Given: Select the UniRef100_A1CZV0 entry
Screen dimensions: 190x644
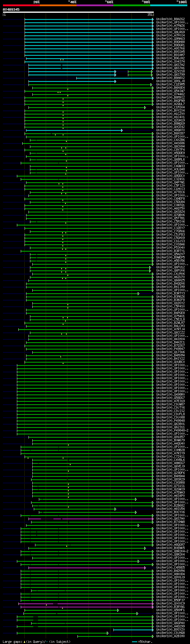Looking at the screenshot, I should tap(170, 114).
